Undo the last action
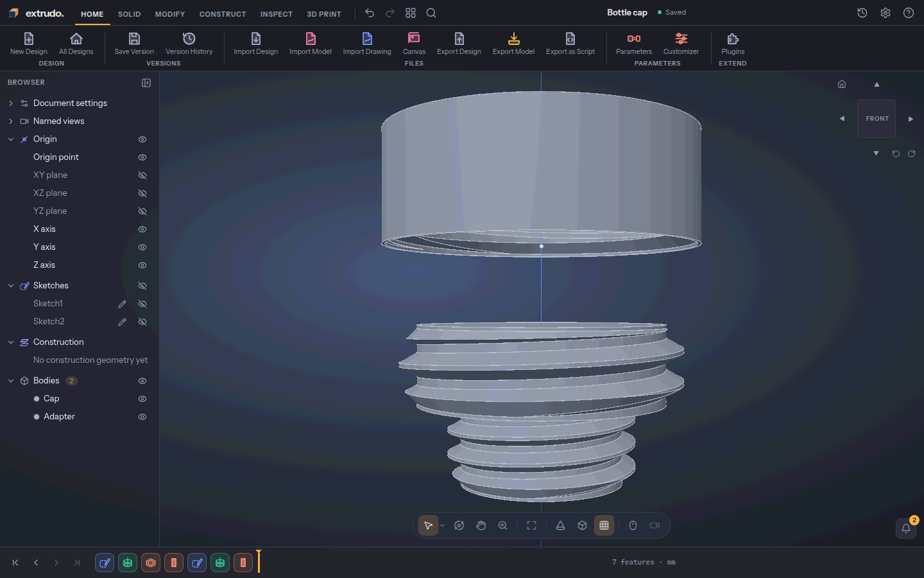Image resolution: width=924 pixels, height=578 pixels. [x=370, y=13]
